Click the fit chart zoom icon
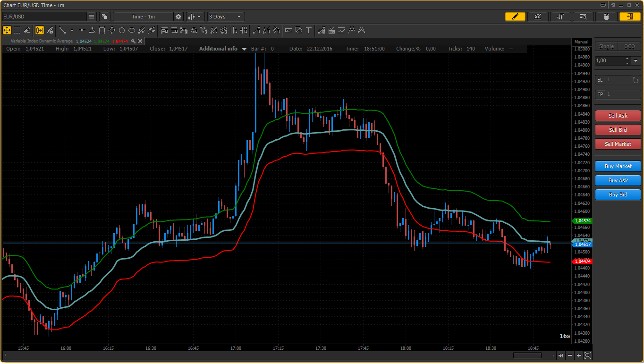 588,355
